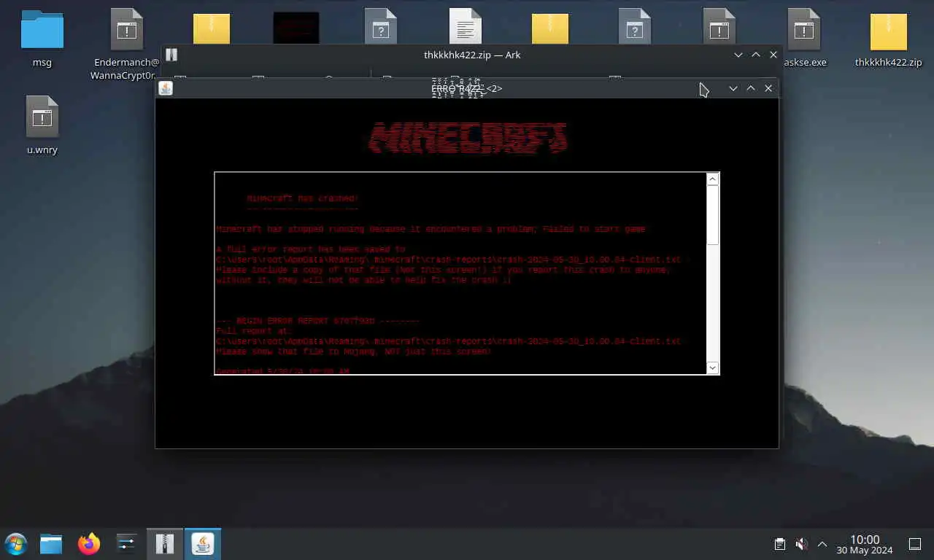Open the file manager from taskbar
934x560 pixels.
tap(51, 544)
